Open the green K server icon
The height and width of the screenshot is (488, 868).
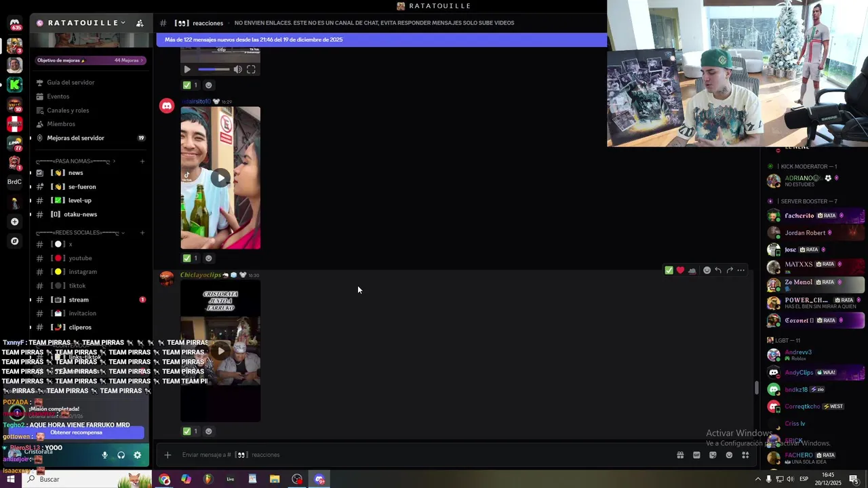point(14,85)
